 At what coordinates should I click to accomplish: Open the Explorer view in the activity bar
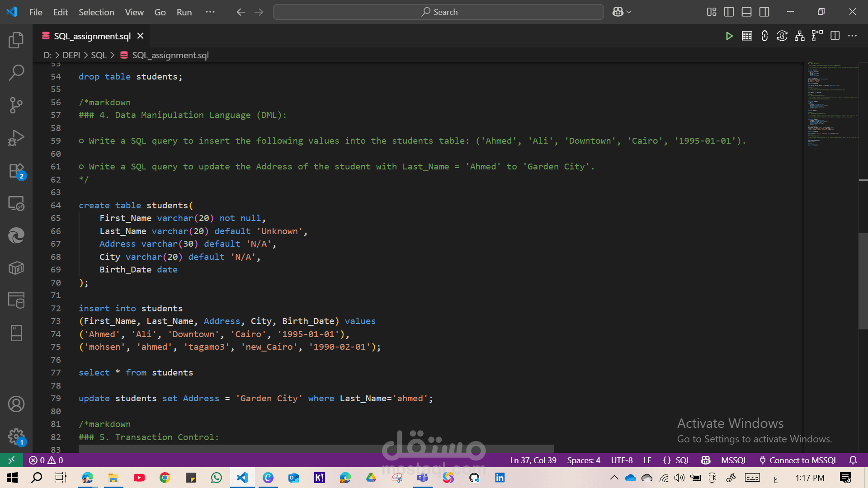tap(16, 40)
